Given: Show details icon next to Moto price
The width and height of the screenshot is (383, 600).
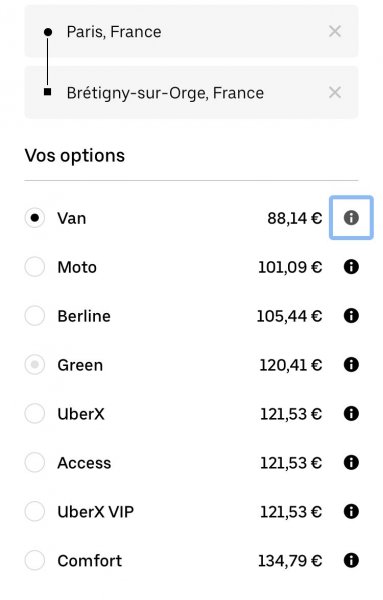Looking at the screenshot, I should (351, 267).
